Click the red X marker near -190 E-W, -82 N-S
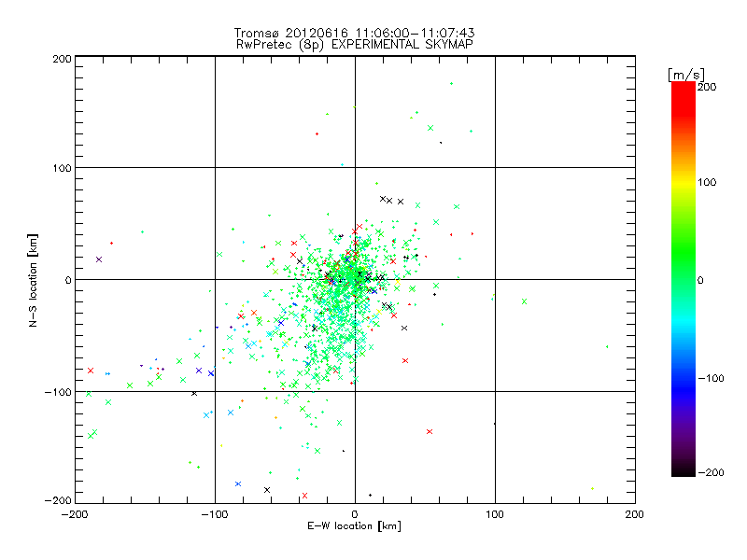Viewport: 747px width, 560px height. 91,371
